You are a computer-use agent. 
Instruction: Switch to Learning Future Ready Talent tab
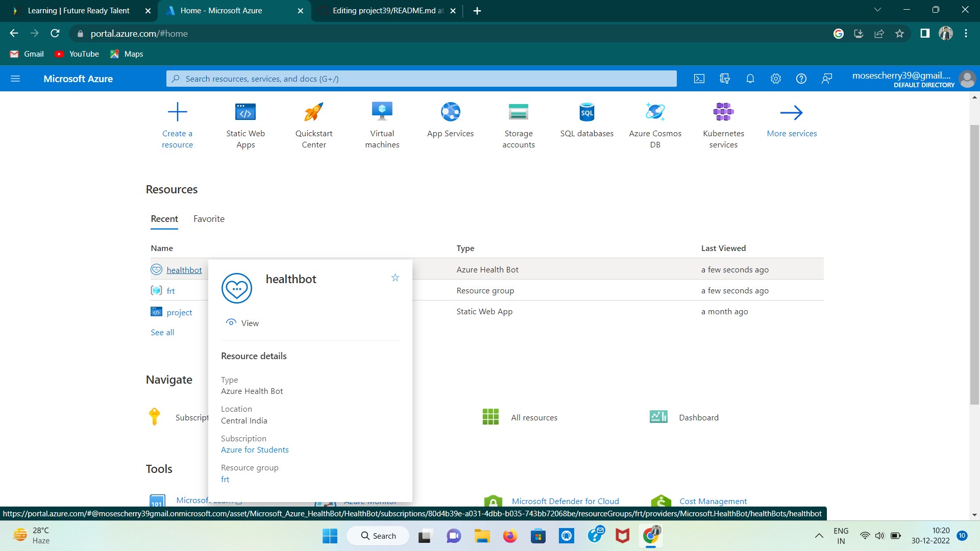coord(79,11)
